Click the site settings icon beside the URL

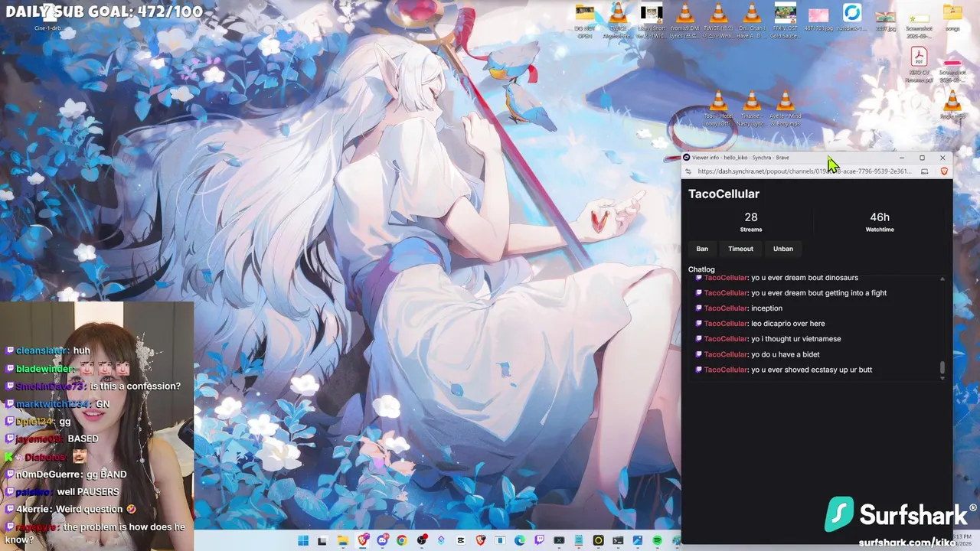point(688,171)
